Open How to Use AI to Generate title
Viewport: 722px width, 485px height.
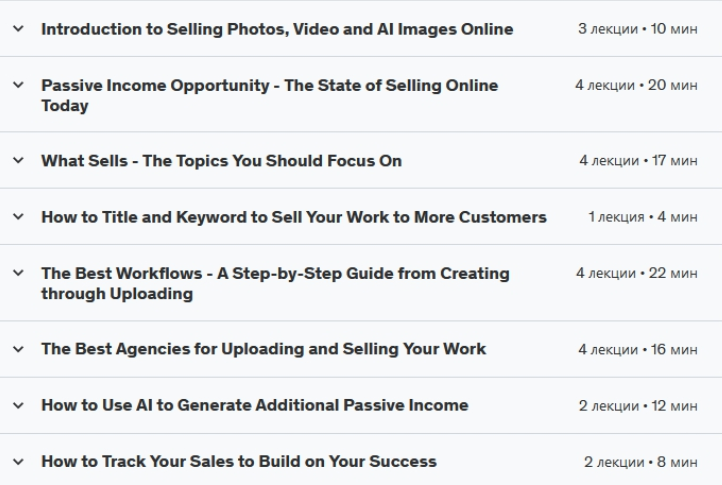coord(254,405)
